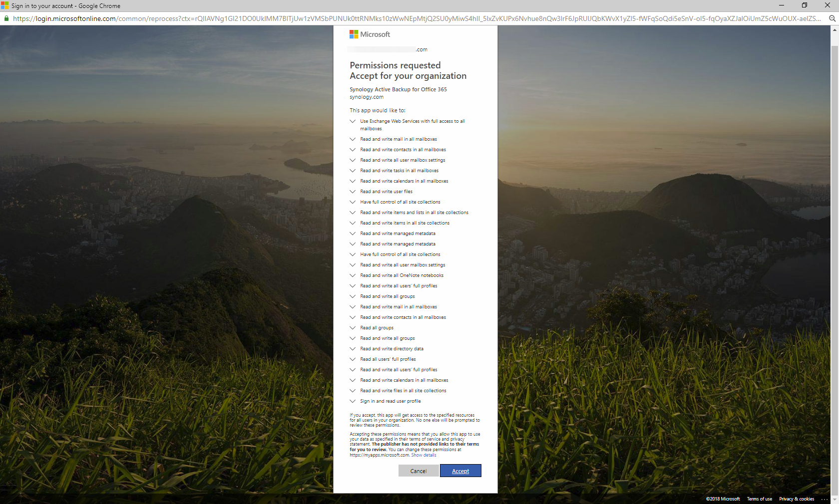The width and height of the screenshot is (839, 504).
Task: Cancel the permissions request
Action: coord(419,471)
